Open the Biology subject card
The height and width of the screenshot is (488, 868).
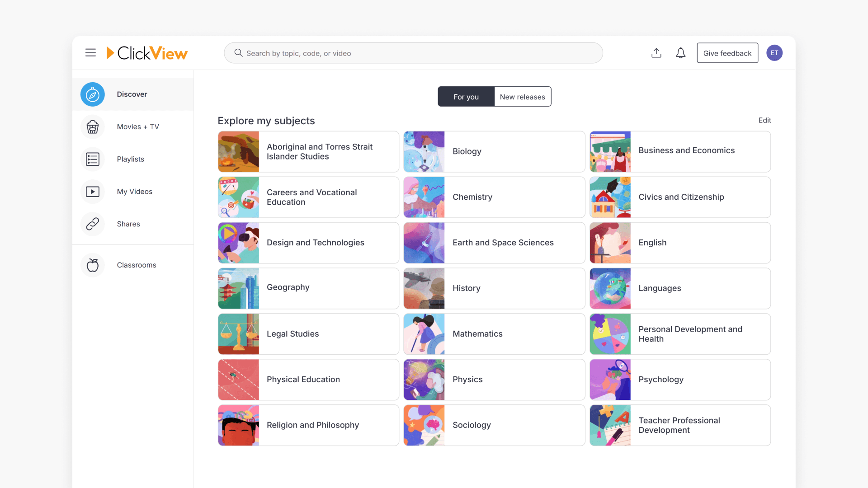(494, 151)
